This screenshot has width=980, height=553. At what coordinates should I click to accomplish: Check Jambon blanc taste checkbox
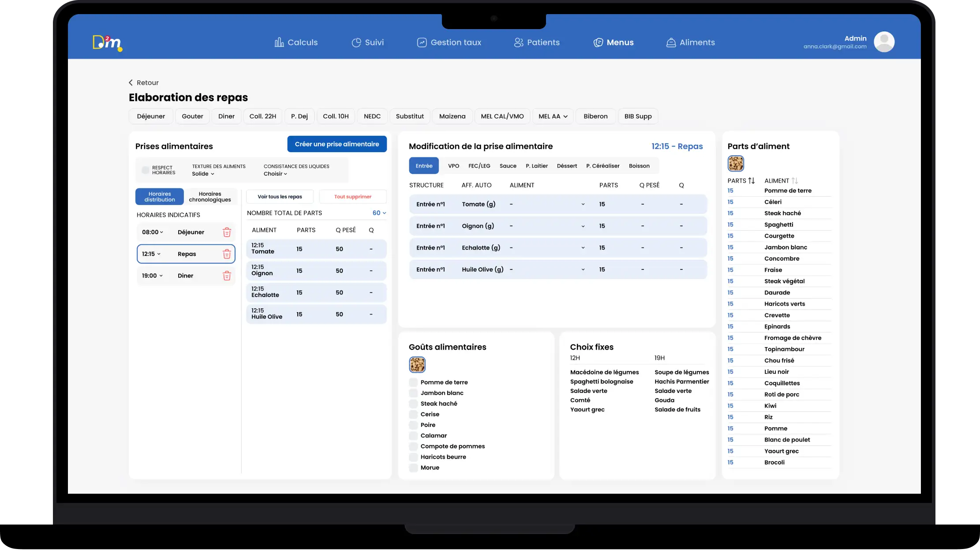[x=413, y=393]
